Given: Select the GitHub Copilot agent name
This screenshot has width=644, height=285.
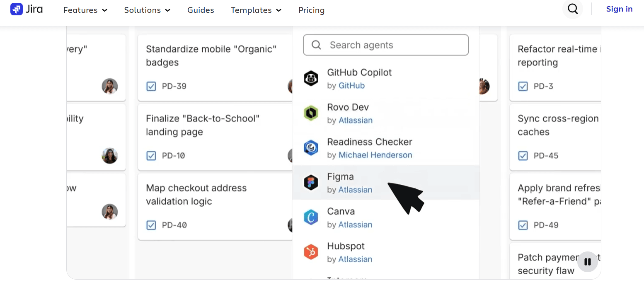Looking at the screenshot, I should (359, 72).
